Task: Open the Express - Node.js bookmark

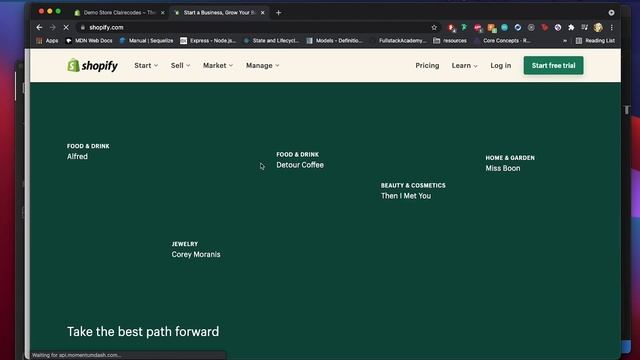Action: point(208,40)
